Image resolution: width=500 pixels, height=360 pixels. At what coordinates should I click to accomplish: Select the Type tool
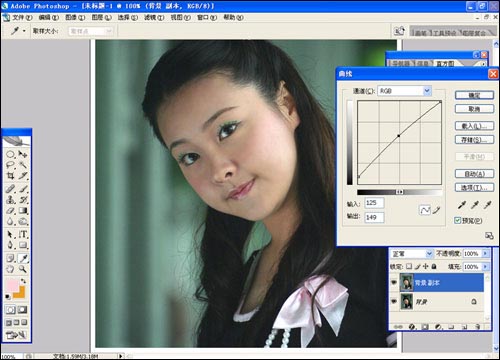click(x=23, y=235)
